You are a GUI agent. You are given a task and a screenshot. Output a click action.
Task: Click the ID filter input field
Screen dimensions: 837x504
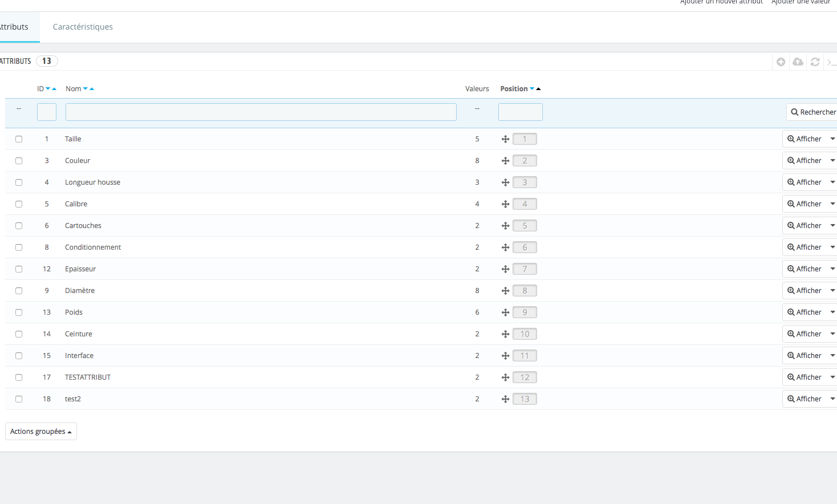pos(47,112)
